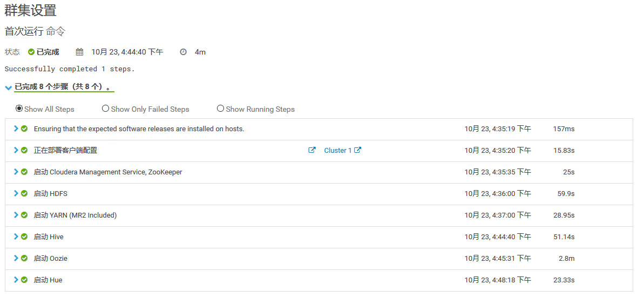Click green success icon for 启动 HDFS

pyautogui.click(x=24, y=193)
